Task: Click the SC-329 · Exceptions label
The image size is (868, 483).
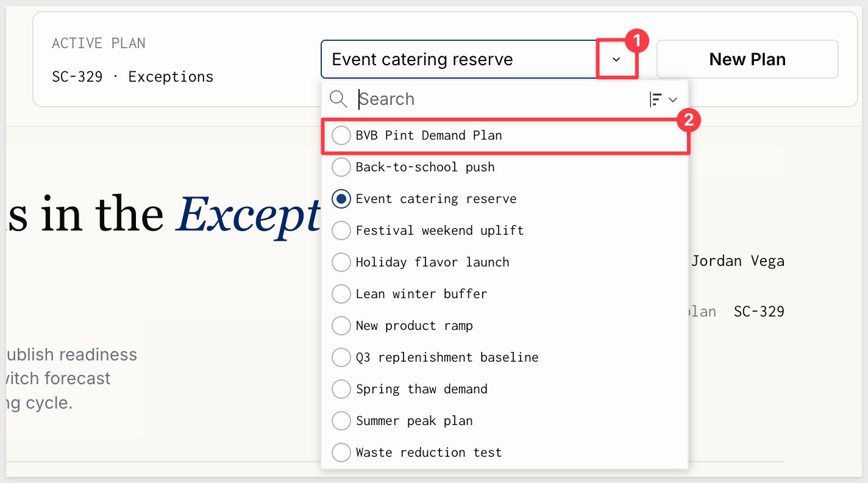Action: pyautogui.click(x=133, y=77)
